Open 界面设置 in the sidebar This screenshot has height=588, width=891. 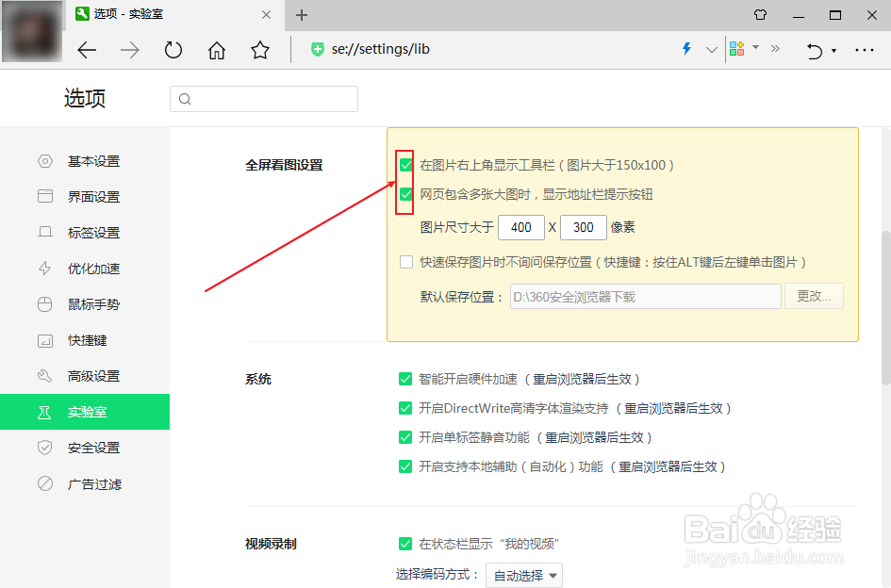85,197
